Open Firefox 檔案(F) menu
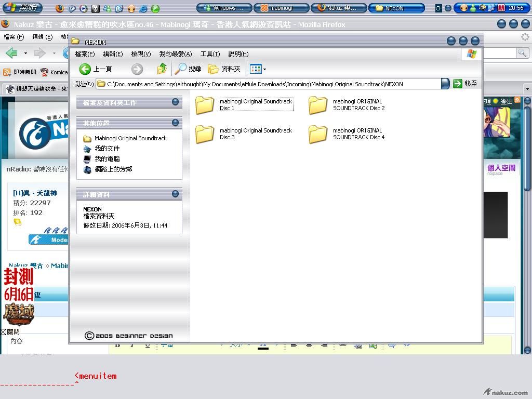Screen dimensions: 532x399 14,37
